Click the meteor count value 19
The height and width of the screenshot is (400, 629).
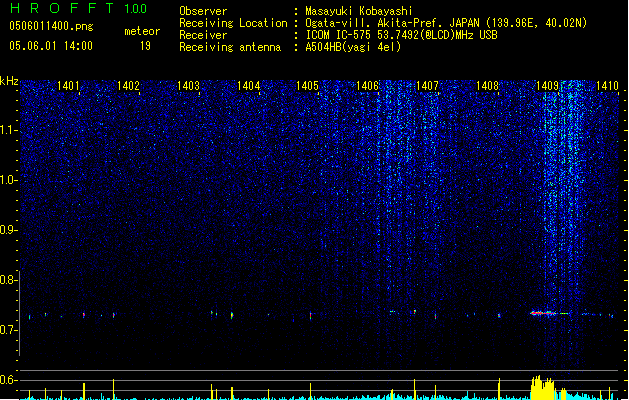[x=145, y=46]
